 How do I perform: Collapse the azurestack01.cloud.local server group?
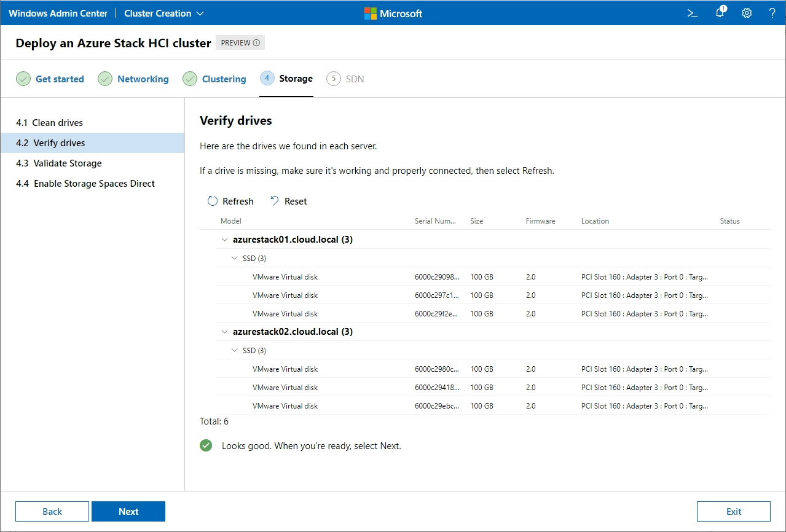224,240
